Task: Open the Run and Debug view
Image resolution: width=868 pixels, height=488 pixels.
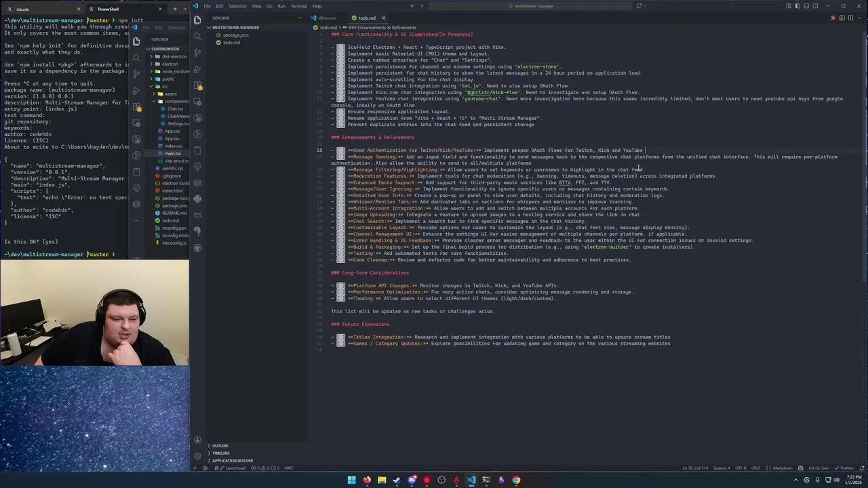Action: [x=197, y=68]
